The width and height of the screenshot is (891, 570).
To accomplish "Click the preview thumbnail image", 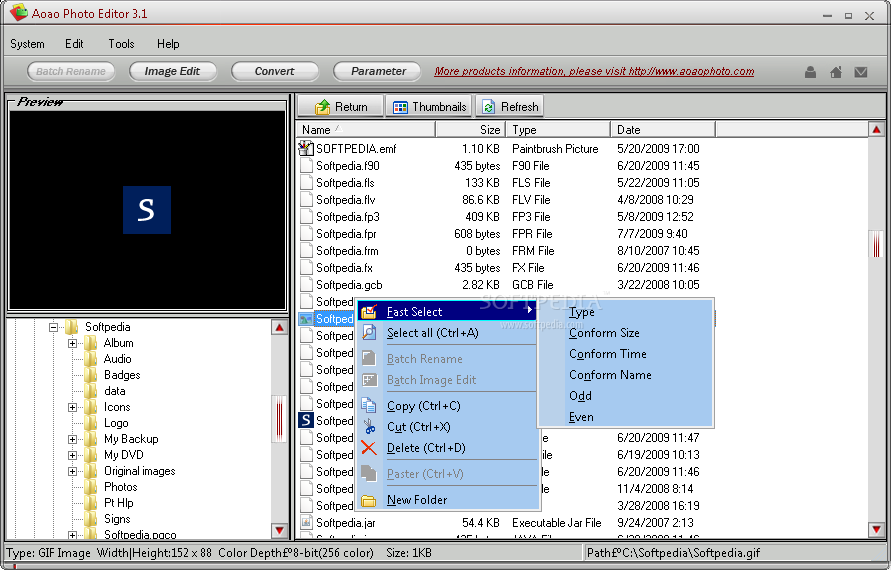I will [147, 210].
